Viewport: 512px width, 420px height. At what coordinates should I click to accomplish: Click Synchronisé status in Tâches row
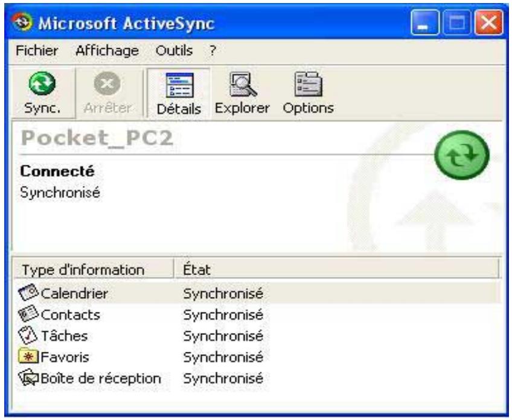click(x=223, y=336)
